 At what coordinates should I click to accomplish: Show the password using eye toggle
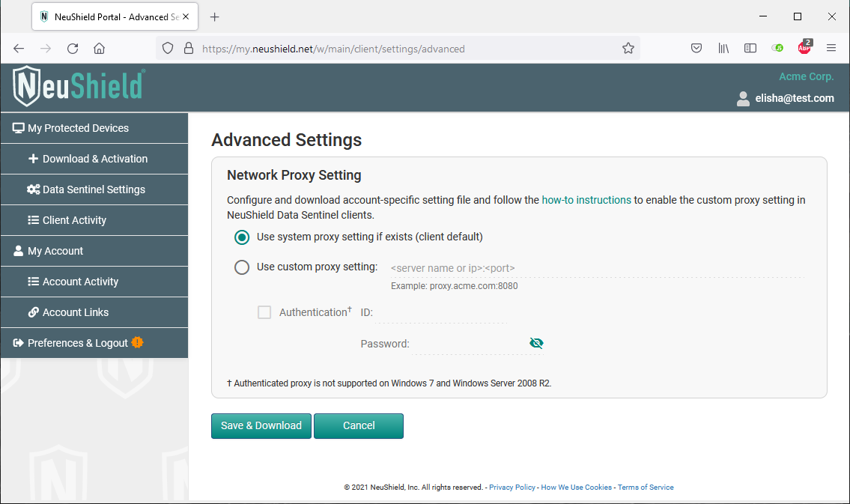(536, 343)
